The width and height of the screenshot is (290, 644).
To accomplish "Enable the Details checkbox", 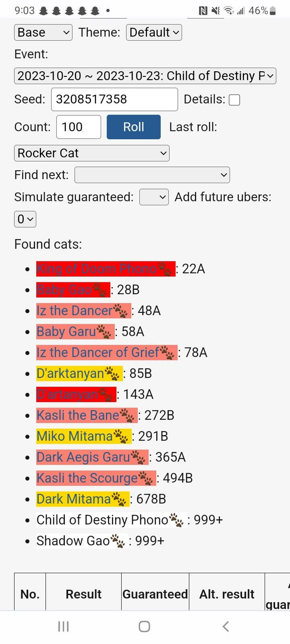I will [234, 99].
